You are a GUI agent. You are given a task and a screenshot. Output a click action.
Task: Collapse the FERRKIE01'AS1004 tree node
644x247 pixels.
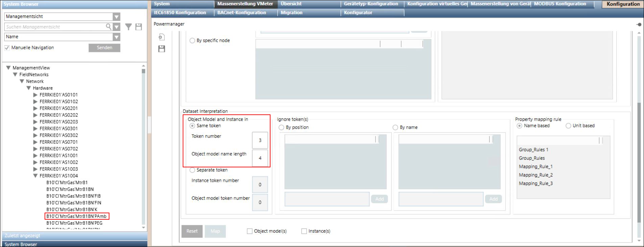click(35, 176)
